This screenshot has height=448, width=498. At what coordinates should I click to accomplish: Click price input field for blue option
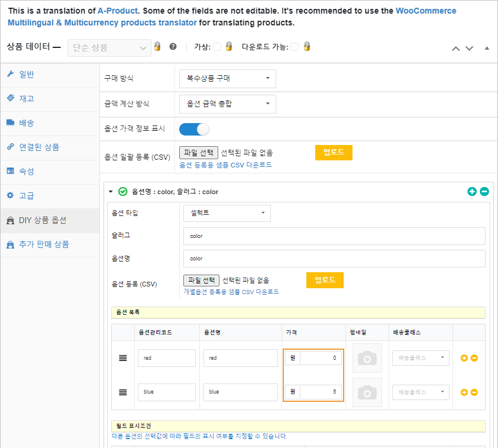[x=320, y=392]
